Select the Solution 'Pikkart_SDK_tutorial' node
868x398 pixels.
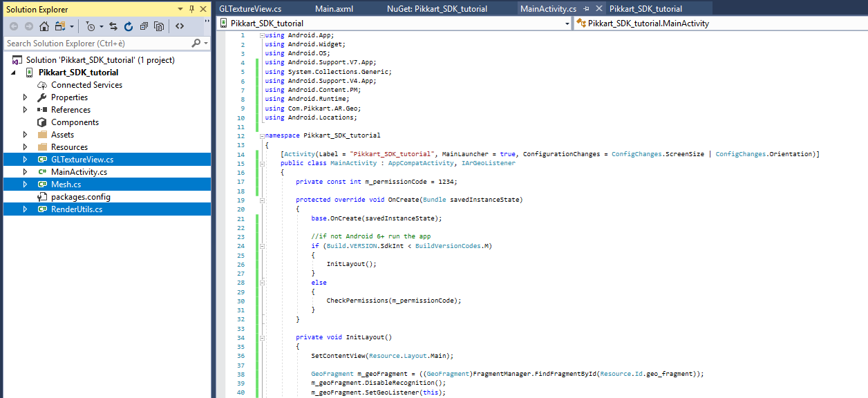click(100, 60)
